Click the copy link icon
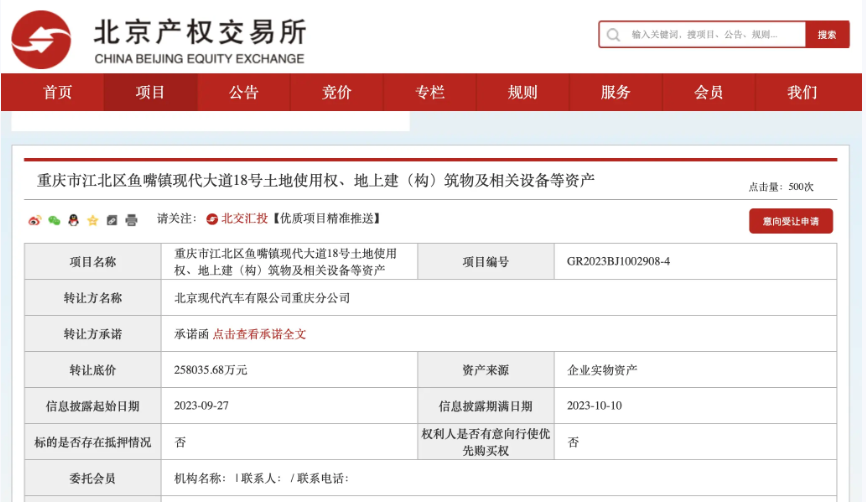The height and width of the screenshot is (502, 866). 111,220
